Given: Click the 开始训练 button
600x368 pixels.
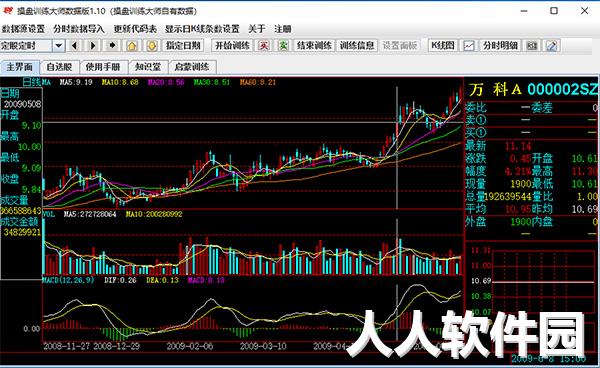Looking at the screenshot, I should coord(232,46).
